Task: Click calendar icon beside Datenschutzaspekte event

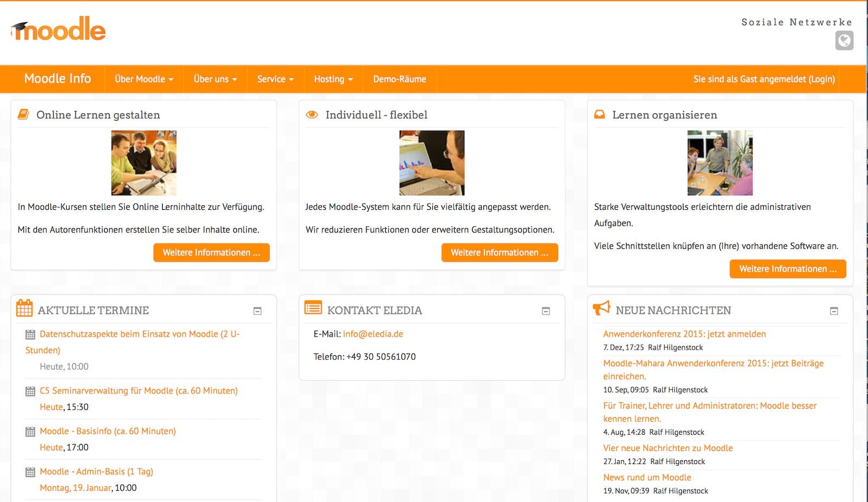Action: [x=30, y=334]
